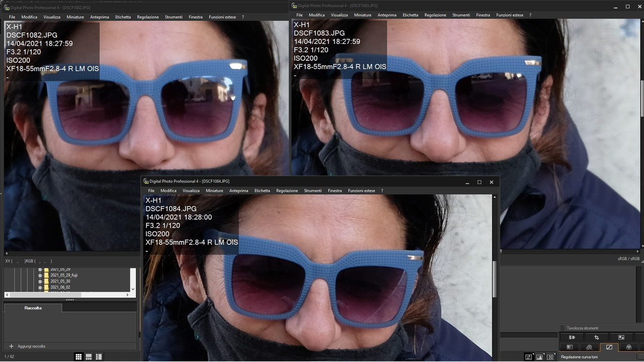
Task: Click the Tavolozza strumenti palette title
Action: (583, 328)
